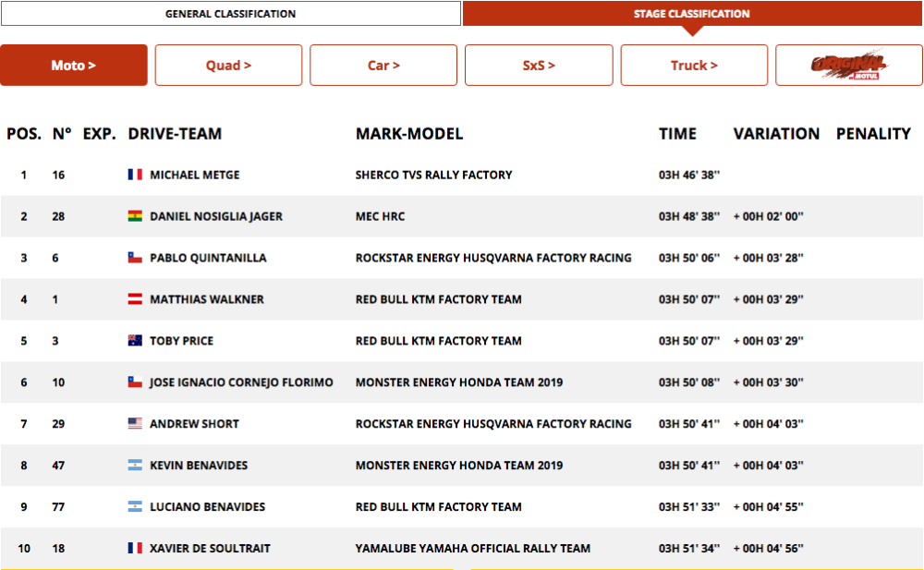Screen dimensions: 924x570
Task: Click the US flag beside Andrew Short
Action: point(135,424)
